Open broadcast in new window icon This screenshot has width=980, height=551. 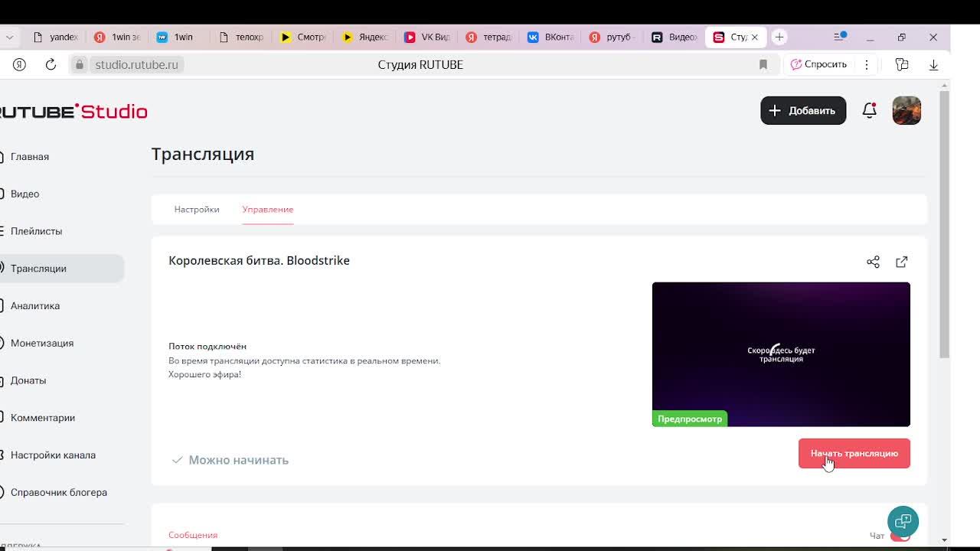(x=902, y=262)
